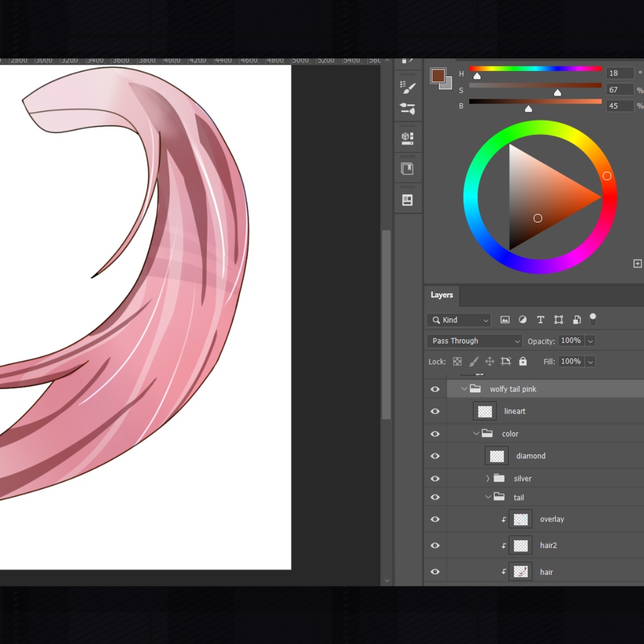Screen dimensions: 644x644
Task: Lock transparent pixels icon
Action: point(457,362)
